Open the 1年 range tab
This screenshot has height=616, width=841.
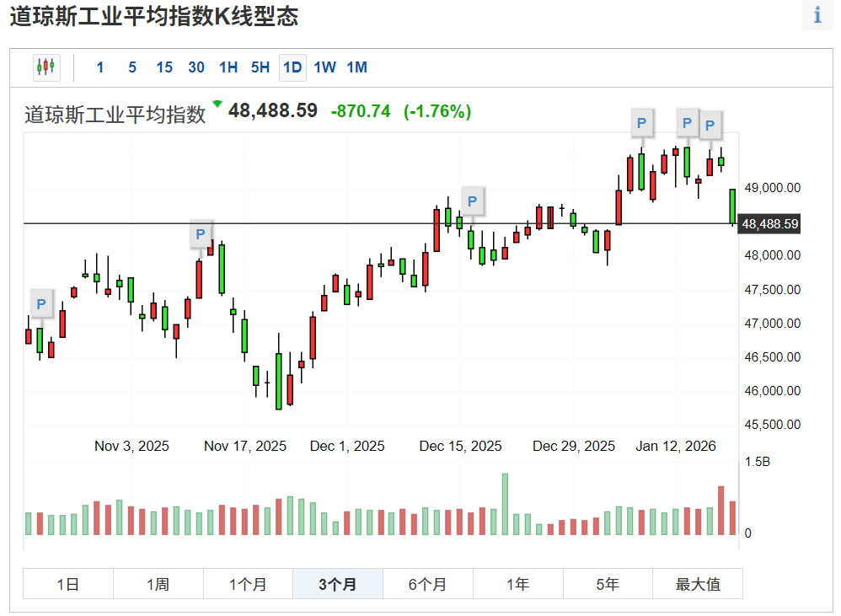click(x=517, y=583)
